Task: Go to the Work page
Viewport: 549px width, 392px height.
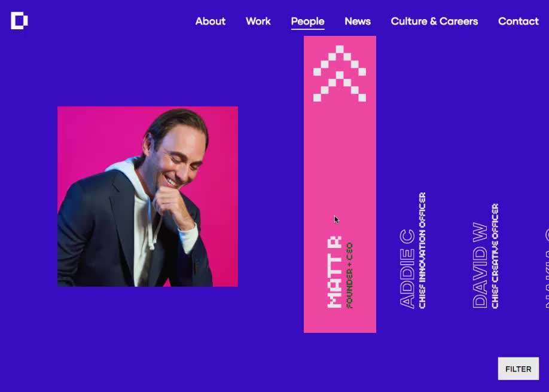Action: [x=258, y=22]
